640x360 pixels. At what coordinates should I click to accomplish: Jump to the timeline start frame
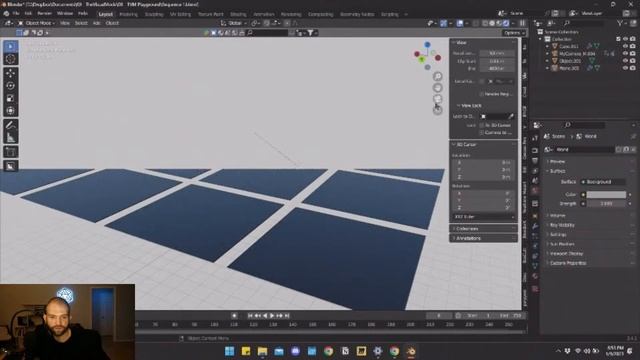pos(250,316)
